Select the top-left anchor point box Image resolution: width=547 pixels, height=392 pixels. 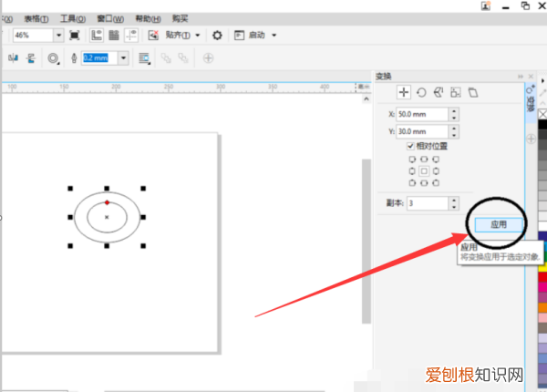tap(412, 160)
